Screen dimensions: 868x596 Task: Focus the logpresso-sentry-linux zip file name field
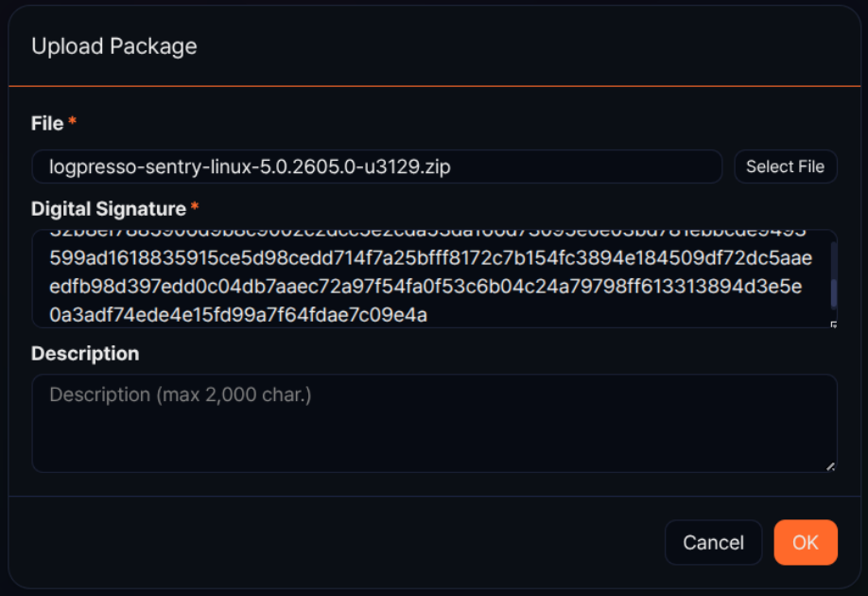(x=377, y=167)
